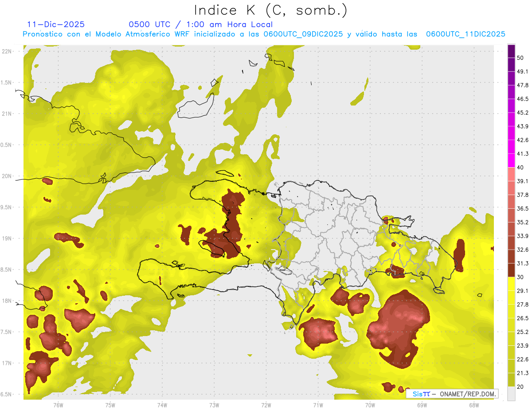Pick the gray swatch below the 20 label

pyautogui.click(x=512, y=393)
